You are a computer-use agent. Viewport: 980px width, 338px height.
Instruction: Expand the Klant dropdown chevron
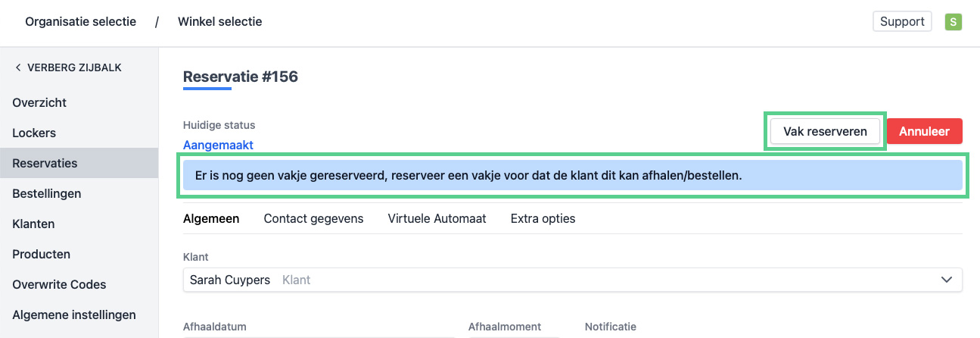[946, 280]
